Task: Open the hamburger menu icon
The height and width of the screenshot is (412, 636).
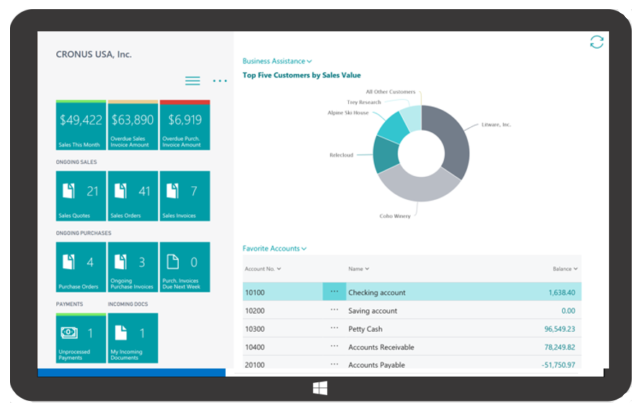Action: (x=193, y=81)
